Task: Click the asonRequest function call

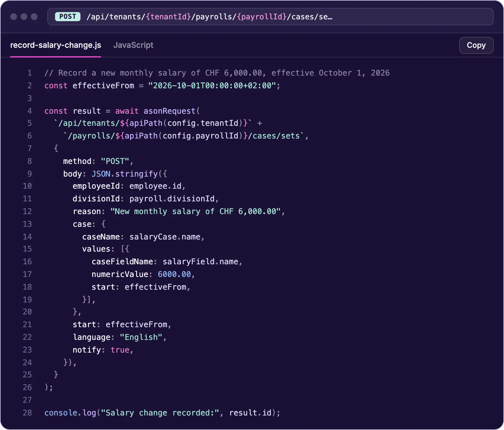Action: click(x=169, y=111)
